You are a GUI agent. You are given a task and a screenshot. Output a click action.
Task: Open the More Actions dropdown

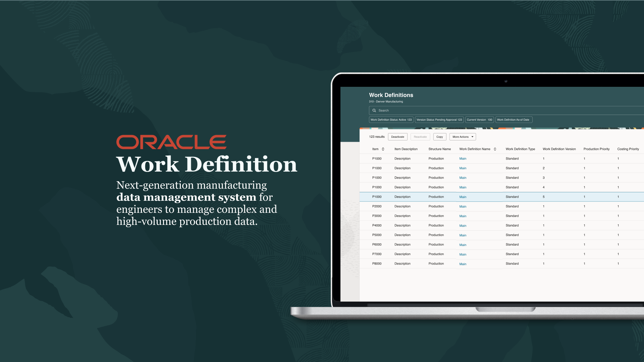[x=463, y=137]
